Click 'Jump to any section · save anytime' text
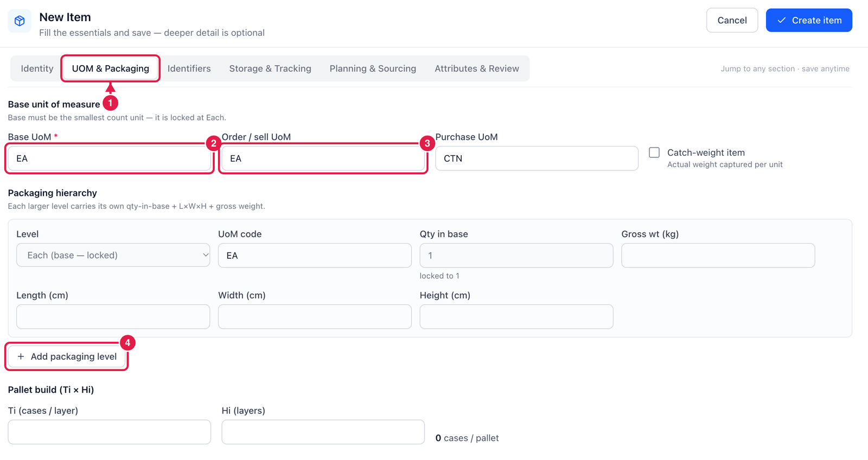 [785, 68]
